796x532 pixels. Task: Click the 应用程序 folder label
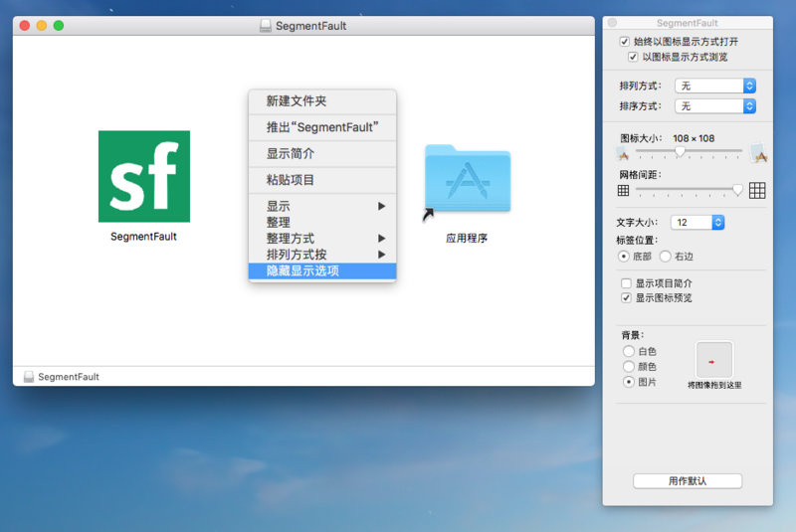(467, 238)
